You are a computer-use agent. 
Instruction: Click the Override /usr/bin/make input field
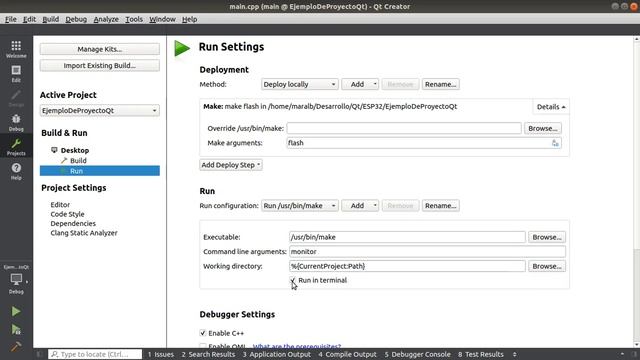404,128
